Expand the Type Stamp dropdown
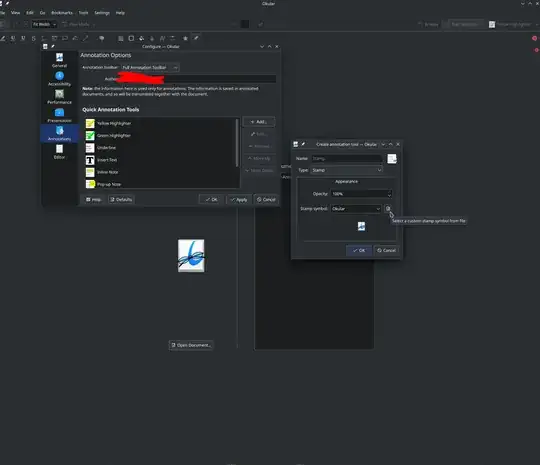This screenshot has width=540, height=465. click(346, 170)
